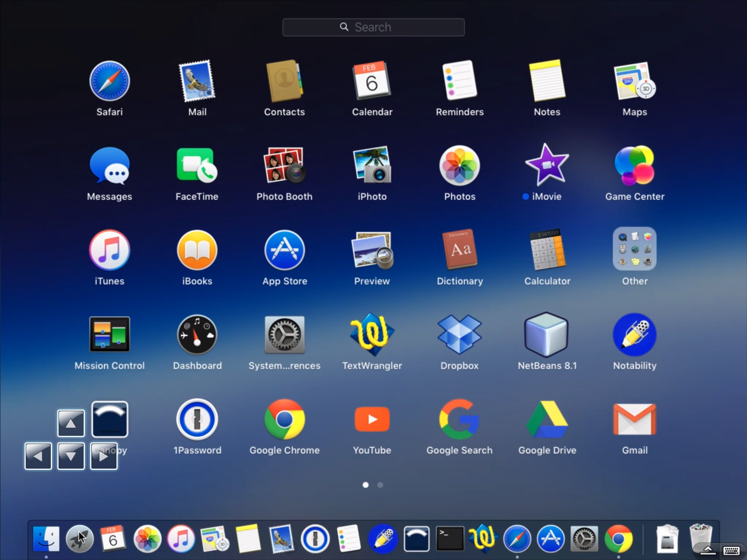Image resolution: width=747 pixels, height=560 pixels.
Task: Expand the Other apps folder
Action: click(x=634, y=249)
